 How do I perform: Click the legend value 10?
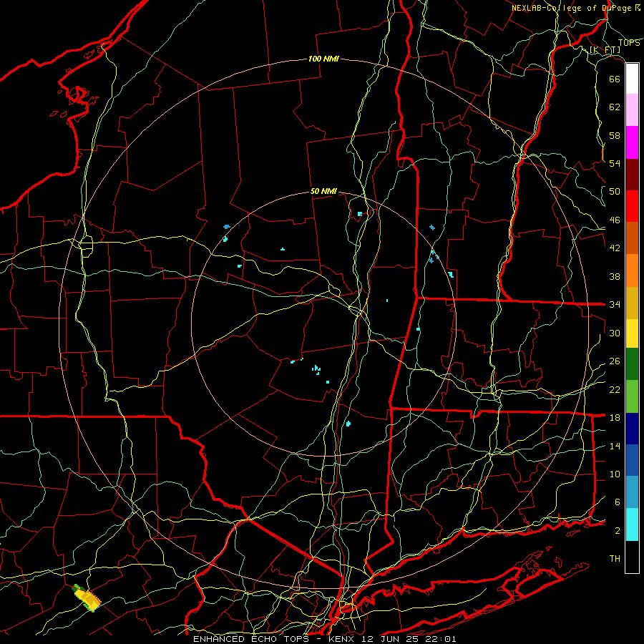coord(615,474)
